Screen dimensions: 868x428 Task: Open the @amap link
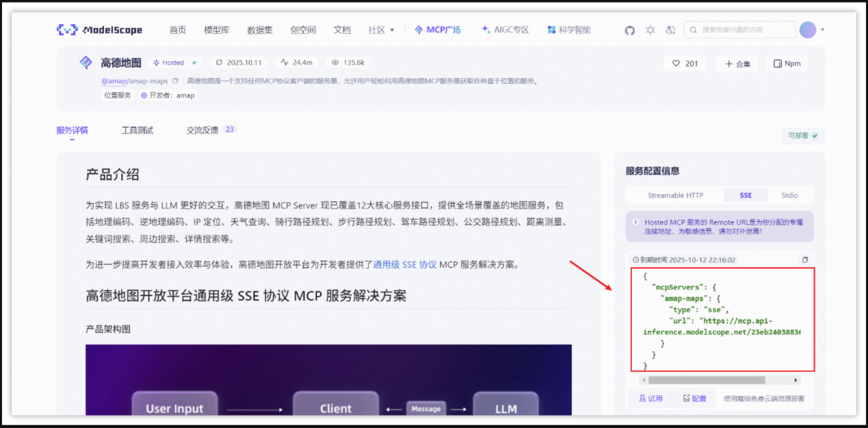[114, 81]
